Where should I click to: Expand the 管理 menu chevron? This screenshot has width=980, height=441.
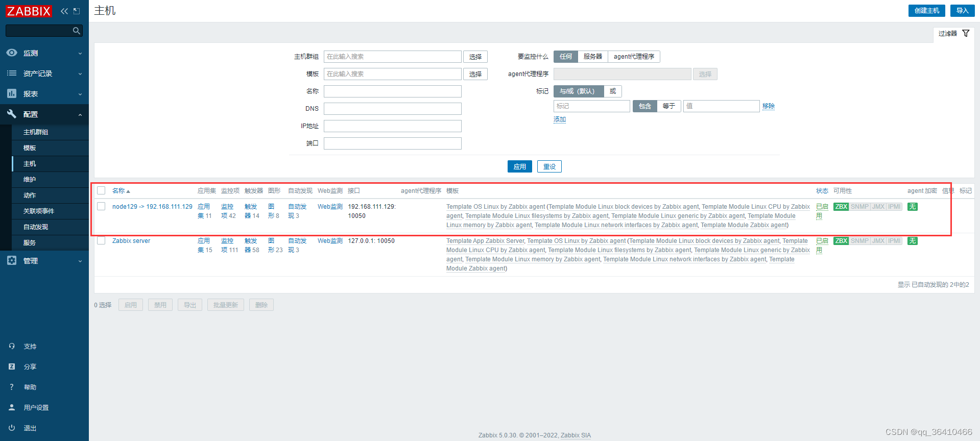pos(80,261)
